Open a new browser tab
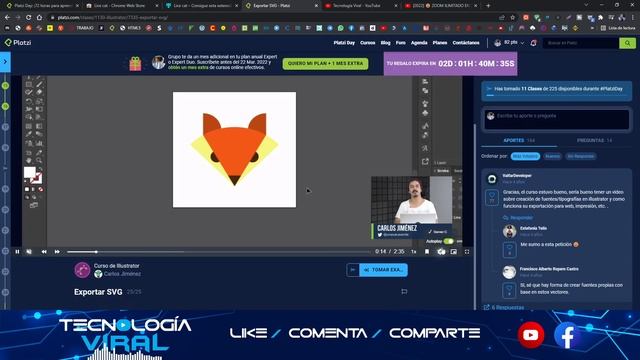The height and width of the screenshot is (360, 640). coord(488,6)
